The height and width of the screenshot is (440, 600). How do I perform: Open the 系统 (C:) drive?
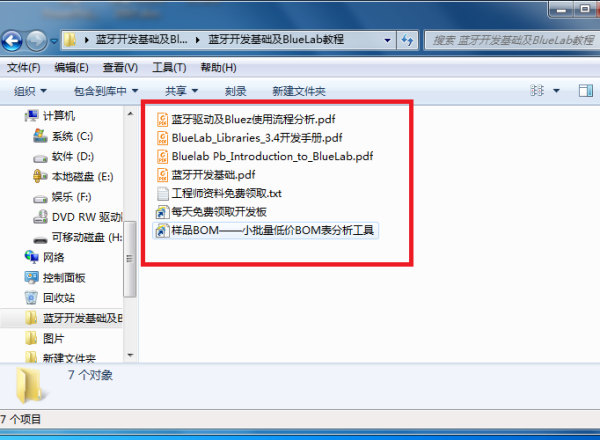pos(64,136)
